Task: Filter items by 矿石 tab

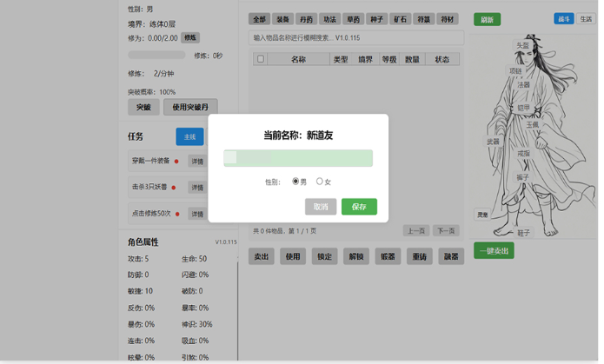Action: [401, 19]
